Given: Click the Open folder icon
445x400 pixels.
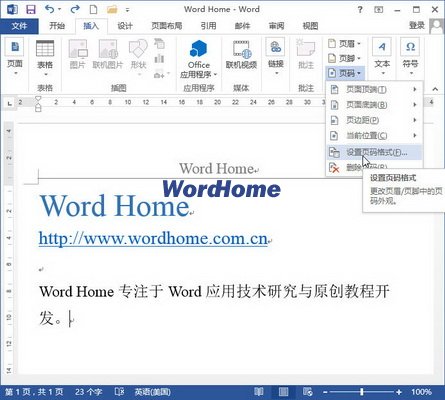Looking at the screenshot, I should click(x=112, y=10).
